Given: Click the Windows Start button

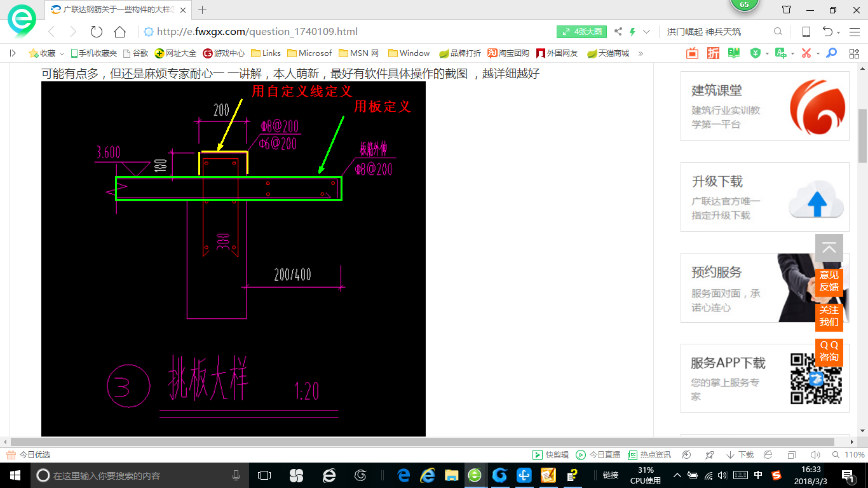Looking at the screenshot, I should click(x=15, y=475).
